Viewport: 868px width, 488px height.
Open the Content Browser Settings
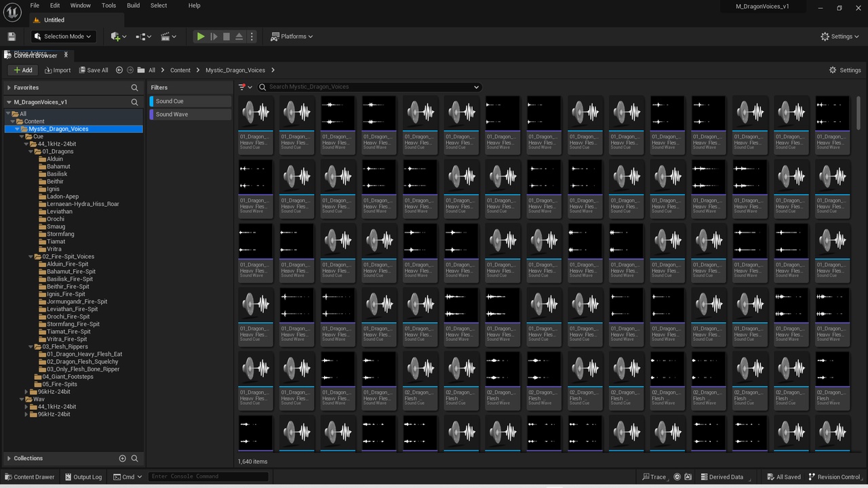(x=845, y=70)
